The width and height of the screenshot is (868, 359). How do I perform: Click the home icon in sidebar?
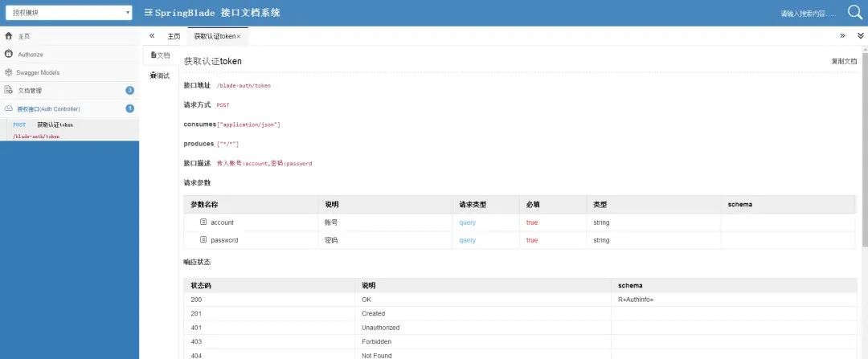[x=8, y=36]
